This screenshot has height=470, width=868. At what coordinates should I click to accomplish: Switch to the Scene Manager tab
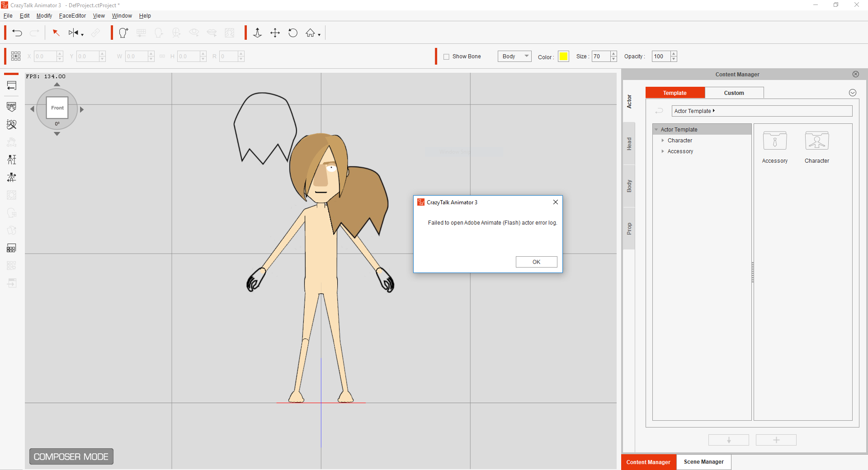click(704, 462)
